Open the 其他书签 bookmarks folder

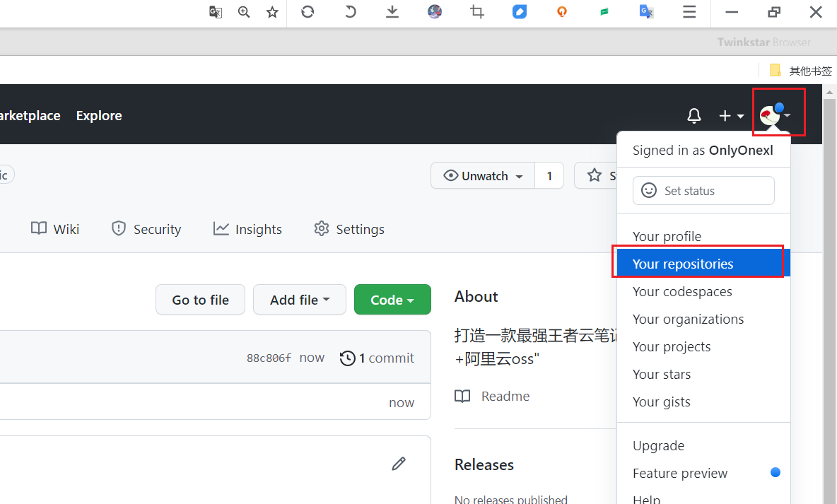point(801,71)
